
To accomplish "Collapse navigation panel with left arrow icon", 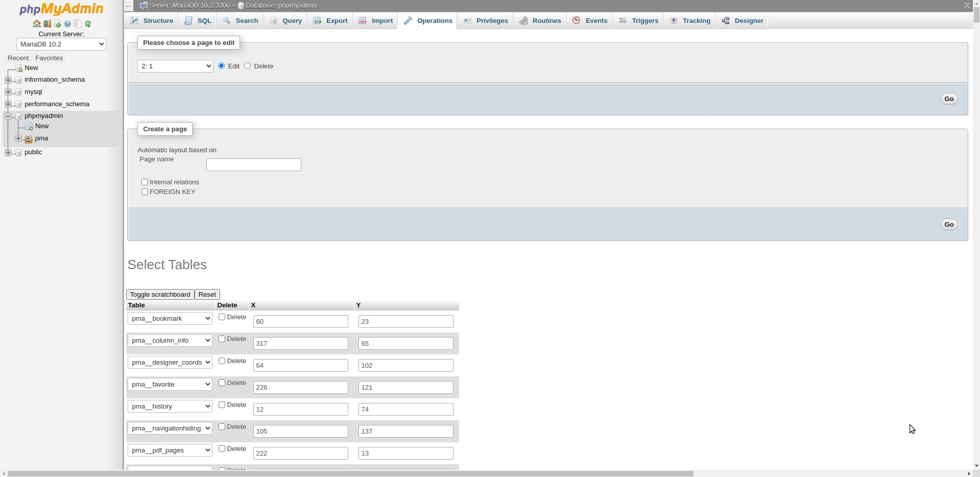I will pos(129,6).
